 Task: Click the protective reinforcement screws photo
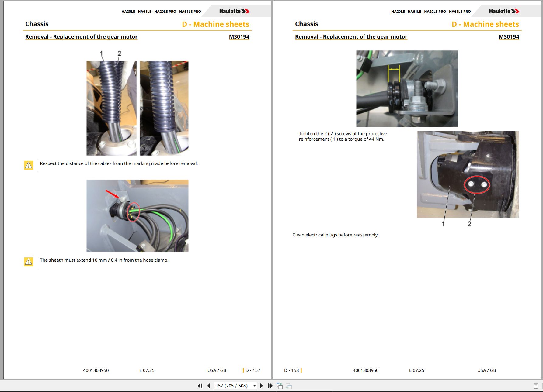468,174
